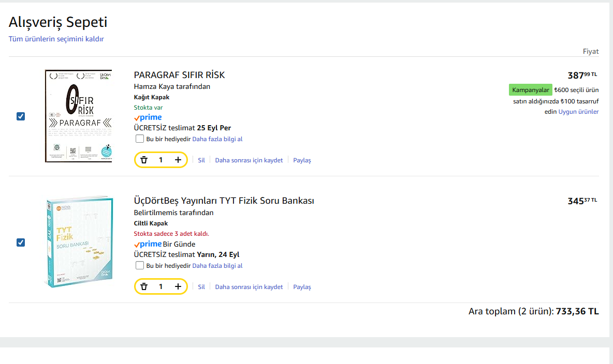Open TYT Fizik Soru Bankası cover image
Image resolution: width=613 pixels, height=364 pixels.
(79, 242)
